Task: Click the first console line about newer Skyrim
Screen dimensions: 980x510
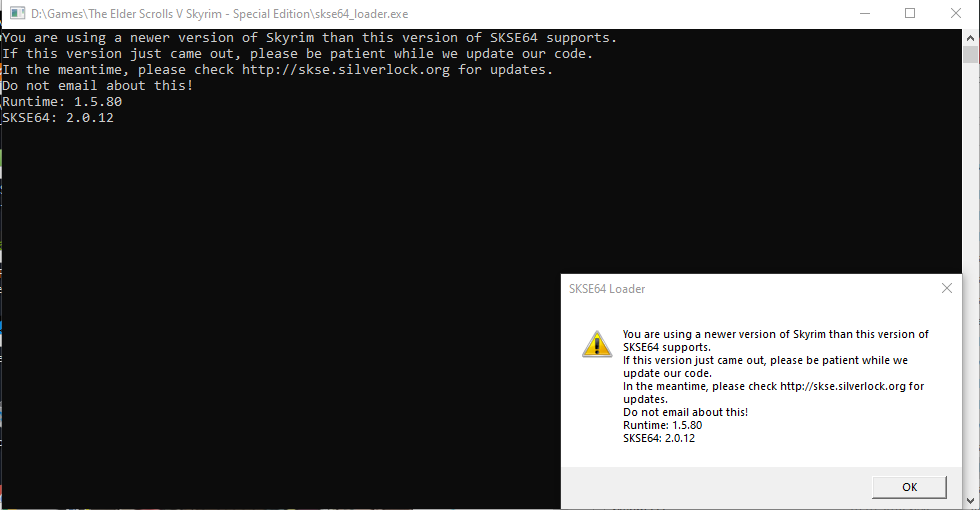Action: tap(309, 38)
